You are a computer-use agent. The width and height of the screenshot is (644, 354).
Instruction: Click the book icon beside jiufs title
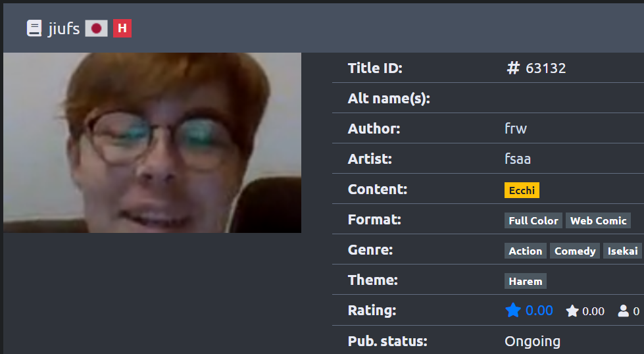34,28
